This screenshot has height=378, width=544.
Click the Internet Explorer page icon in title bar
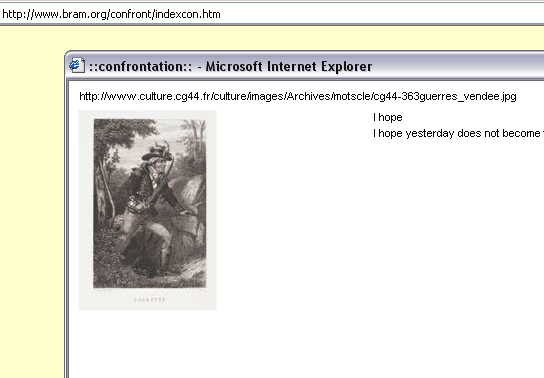pos(77,66)
